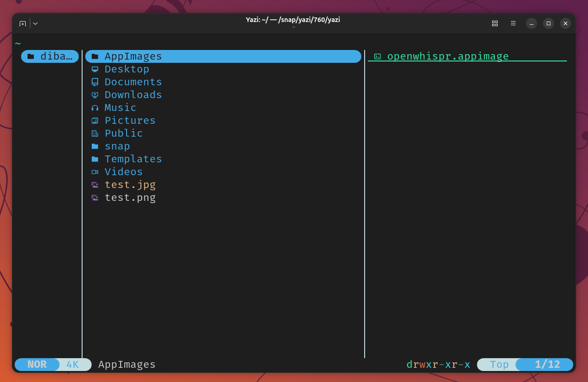Open a new terminal tab

click(x=22, y=23)
